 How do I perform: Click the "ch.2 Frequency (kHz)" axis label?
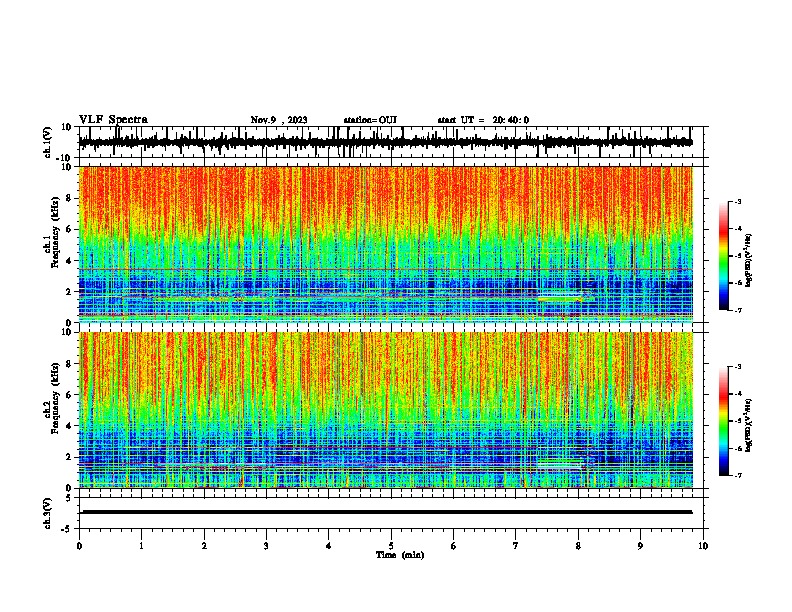click(51, 398)
